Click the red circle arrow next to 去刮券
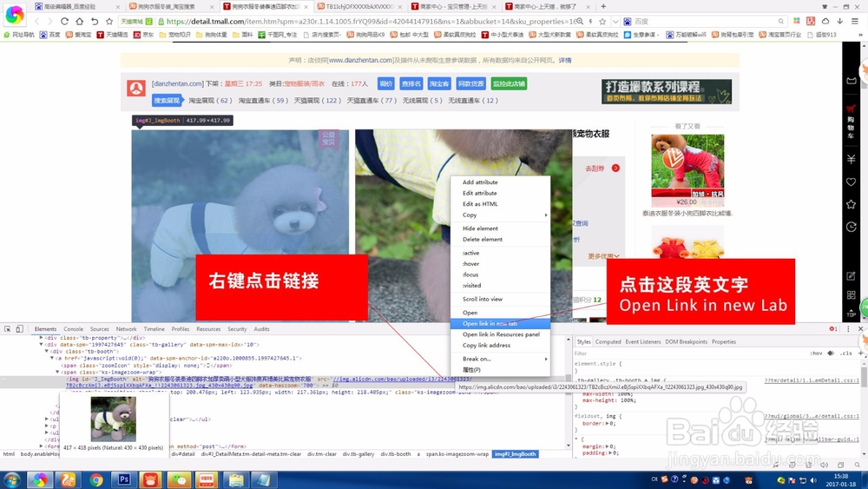 click(x=615, y=169)
